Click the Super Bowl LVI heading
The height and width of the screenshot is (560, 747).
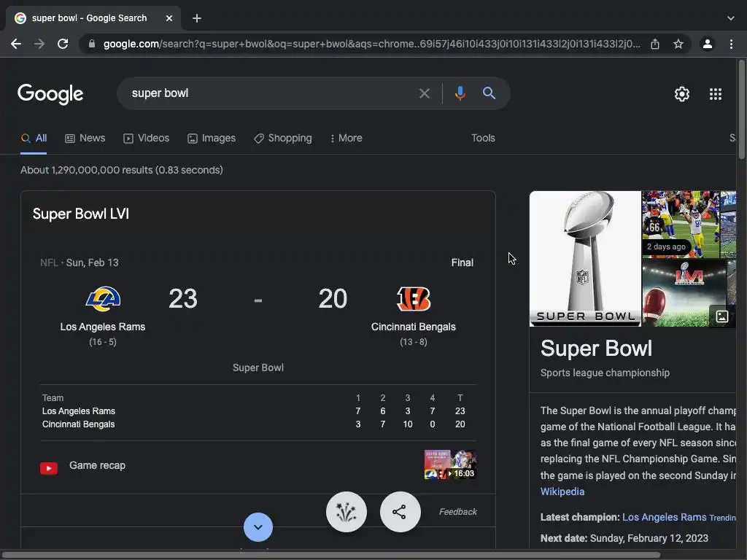click(x=81, y=214)
